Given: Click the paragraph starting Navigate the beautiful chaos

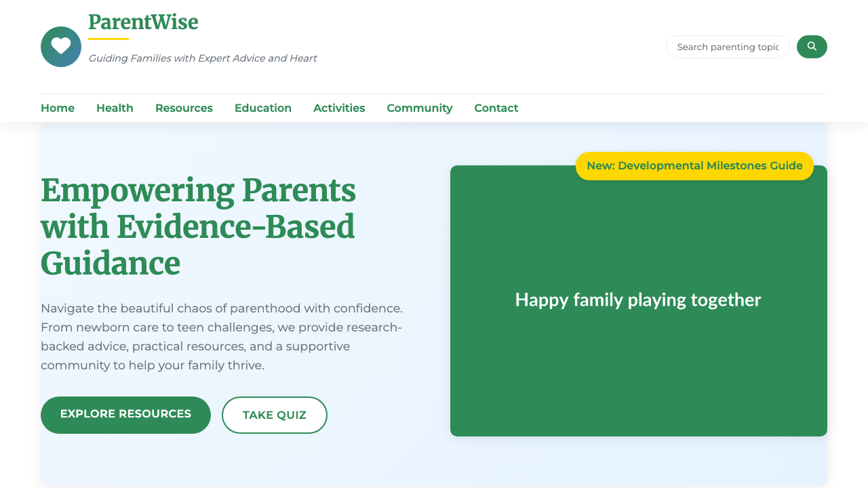Looking at the screenshot, I should pyautogui.click(x=222, y=337).
